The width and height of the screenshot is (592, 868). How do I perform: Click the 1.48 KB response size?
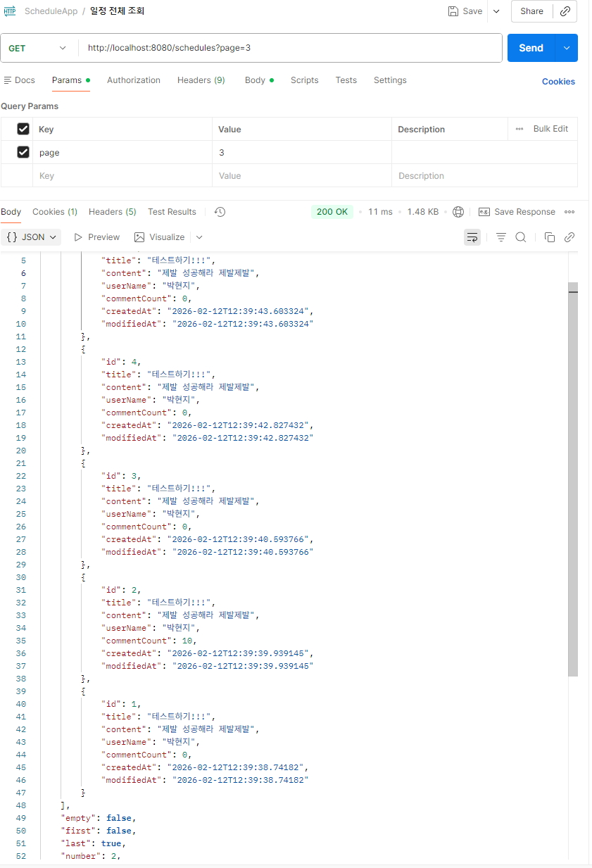(x=422, y=212)
